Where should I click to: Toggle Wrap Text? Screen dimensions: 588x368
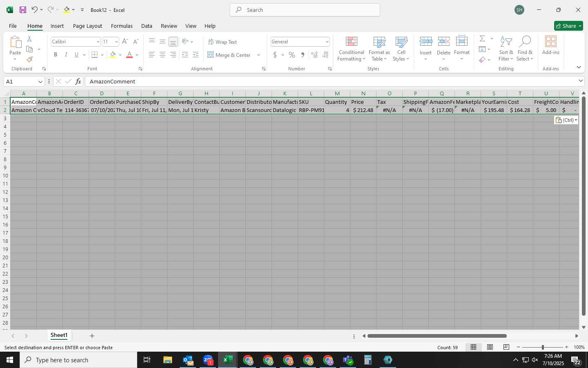pos(223,42)
